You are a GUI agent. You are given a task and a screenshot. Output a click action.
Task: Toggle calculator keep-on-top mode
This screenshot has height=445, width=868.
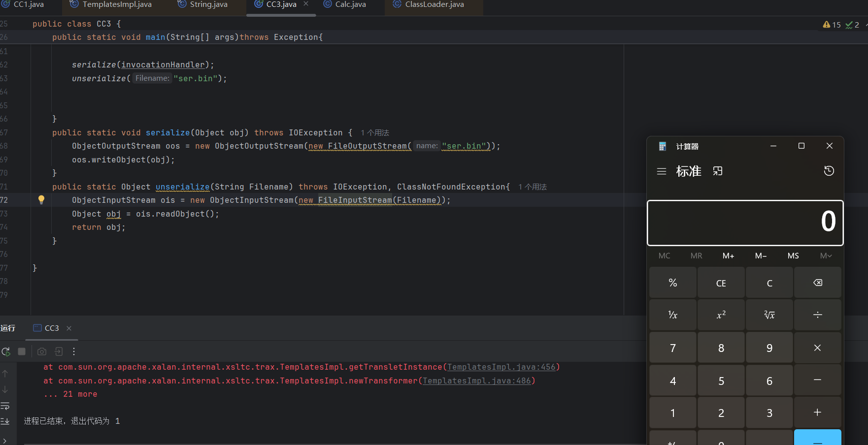click(718, 171)
